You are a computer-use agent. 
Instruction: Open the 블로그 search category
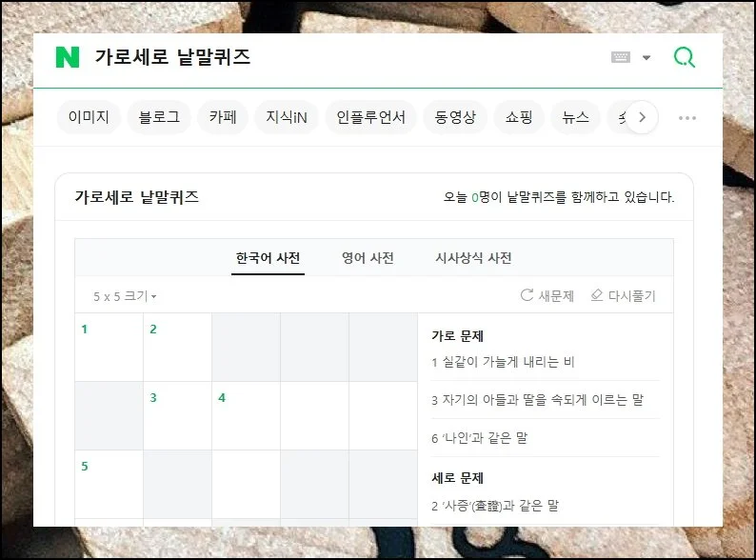[x=159, y=118]
